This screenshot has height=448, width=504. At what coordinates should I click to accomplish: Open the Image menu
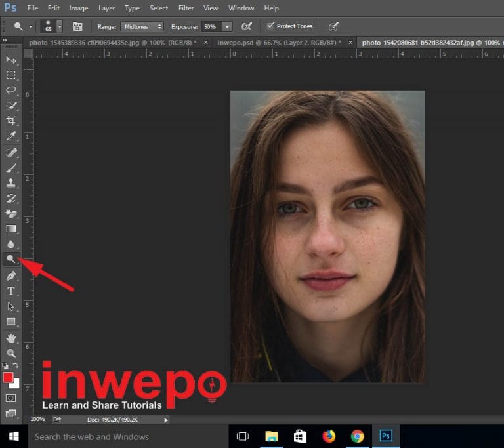[79, 8]
